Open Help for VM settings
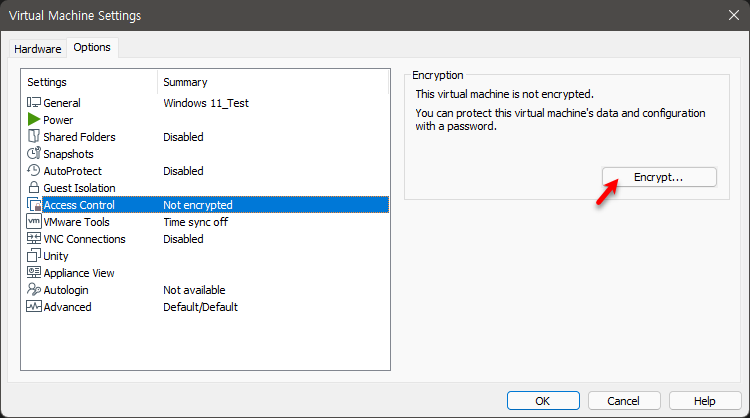 pyautogui.click(x=705, y=401)
